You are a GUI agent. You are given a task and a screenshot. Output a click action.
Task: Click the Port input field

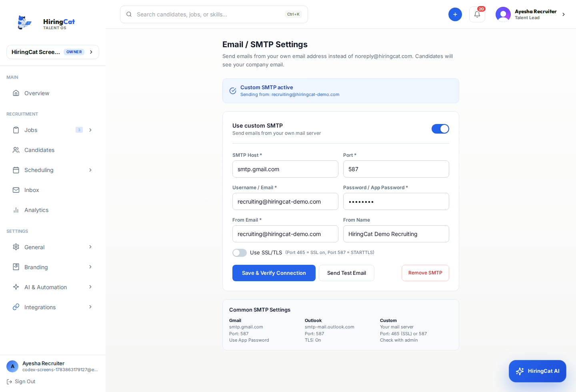[396, 169]
